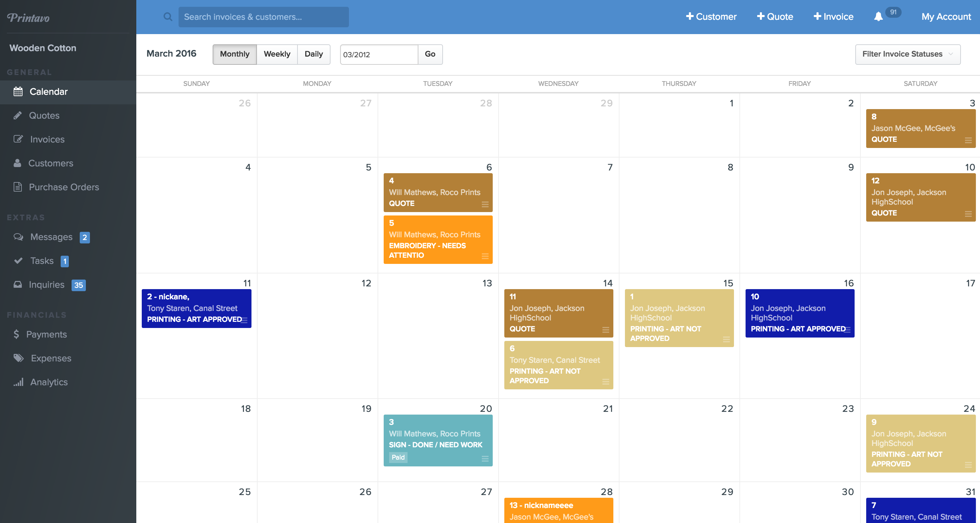The image size is (980, 523).
Task: Click the Expenses tags icon
Action: 19,358
